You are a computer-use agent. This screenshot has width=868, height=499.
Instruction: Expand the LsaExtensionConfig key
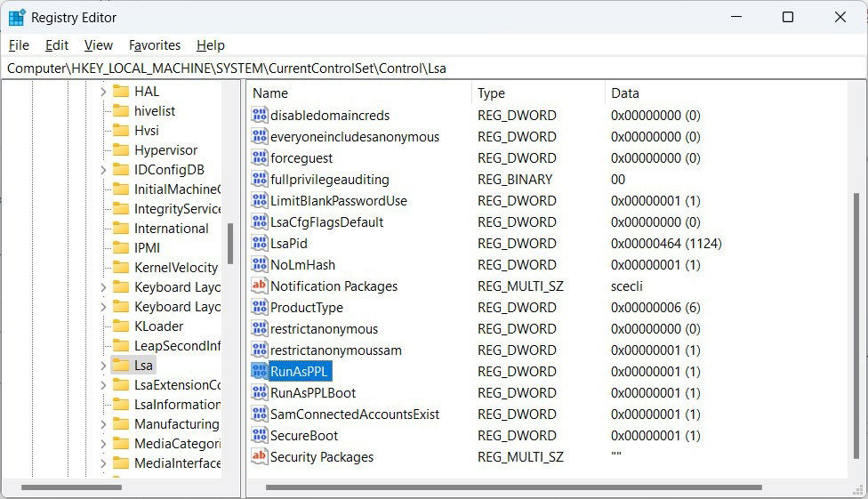pyautogui.click(x=103, y=385)
